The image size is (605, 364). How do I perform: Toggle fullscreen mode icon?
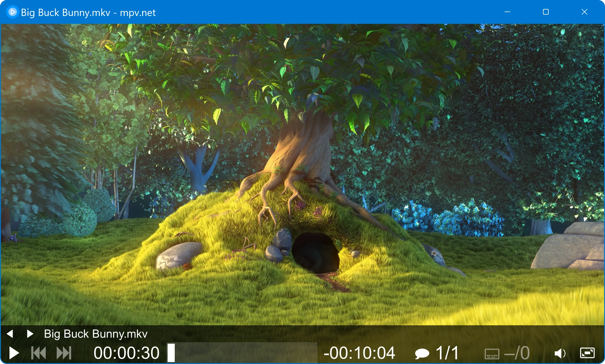click(587, 353)
